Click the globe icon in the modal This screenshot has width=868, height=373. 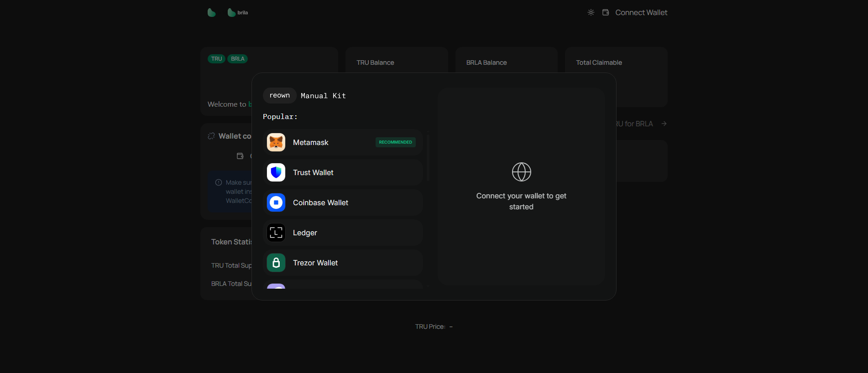[522, 172]
